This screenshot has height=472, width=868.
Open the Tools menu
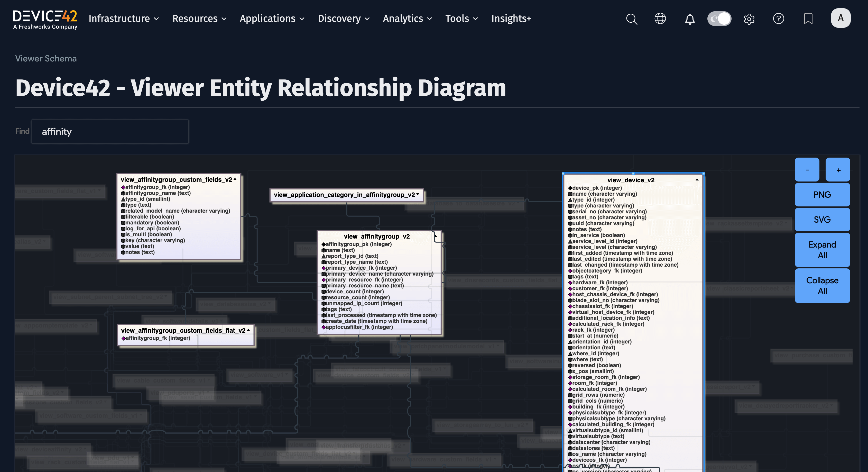tap(462, 19)
